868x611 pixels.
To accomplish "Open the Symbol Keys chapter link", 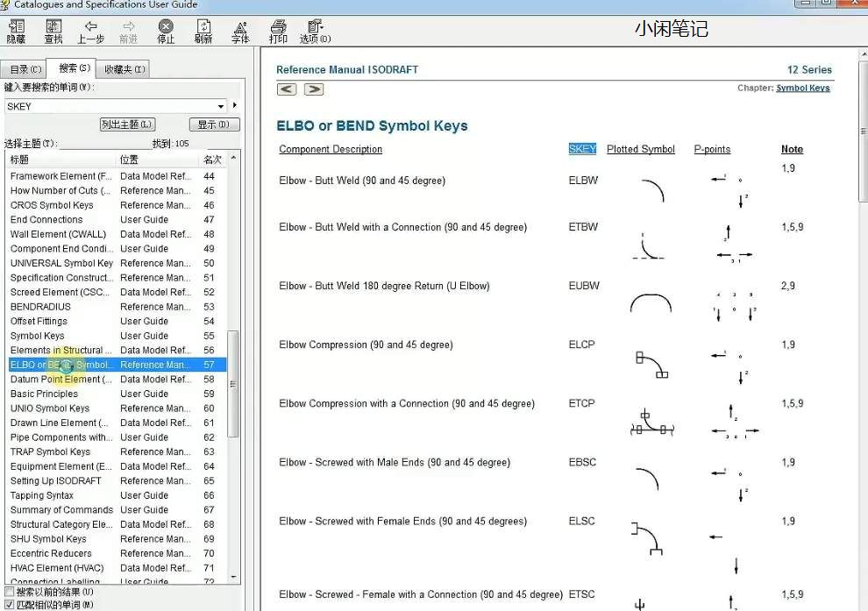I will tap(802, 88).
